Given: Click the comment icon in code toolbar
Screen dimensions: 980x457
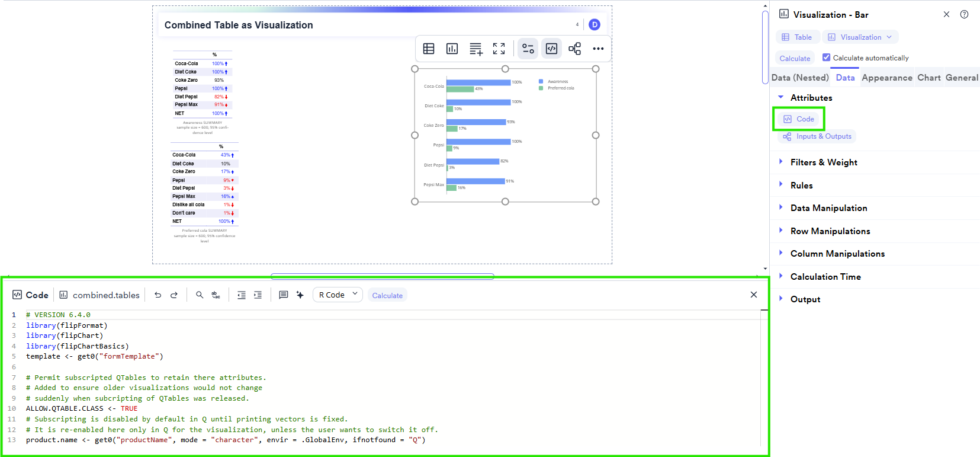Looking at the screenshot, I should (x=284, y=295).
